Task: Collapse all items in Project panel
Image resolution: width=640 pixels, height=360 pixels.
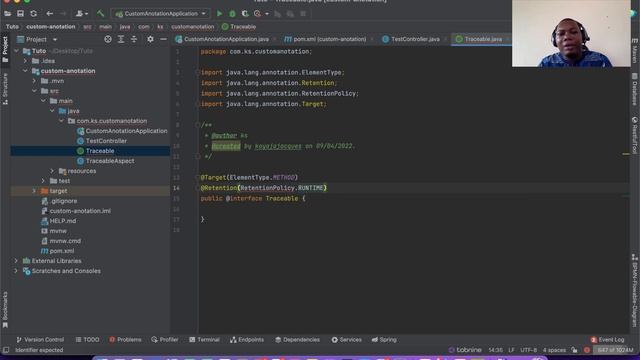Action: tap(134, 39)
